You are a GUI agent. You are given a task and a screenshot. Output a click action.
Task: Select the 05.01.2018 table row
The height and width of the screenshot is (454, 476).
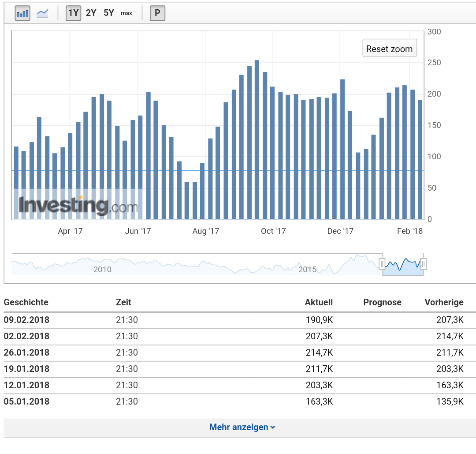pos(26,401)
